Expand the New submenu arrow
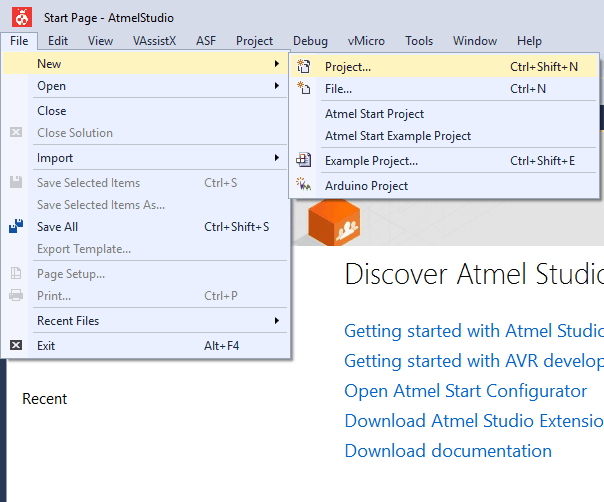This screenshot has height=502, width=604. tap(277, 63)
